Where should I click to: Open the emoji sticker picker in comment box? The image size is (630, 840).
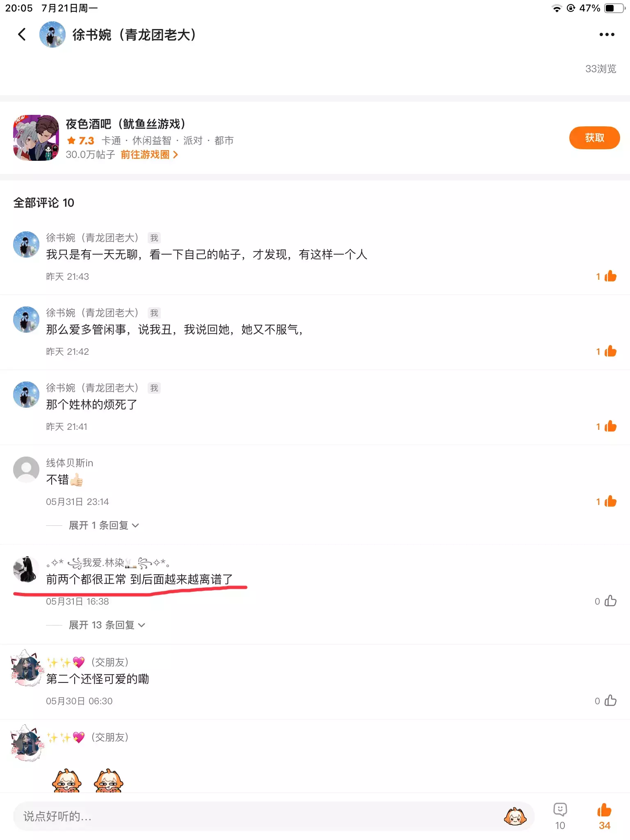[x=515, y=816]
